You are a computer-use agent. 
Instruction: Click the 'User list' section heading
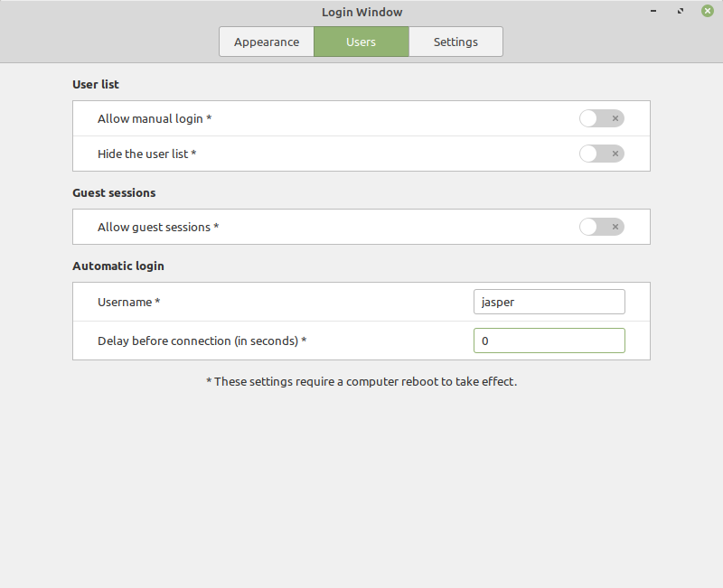(96, 84)
